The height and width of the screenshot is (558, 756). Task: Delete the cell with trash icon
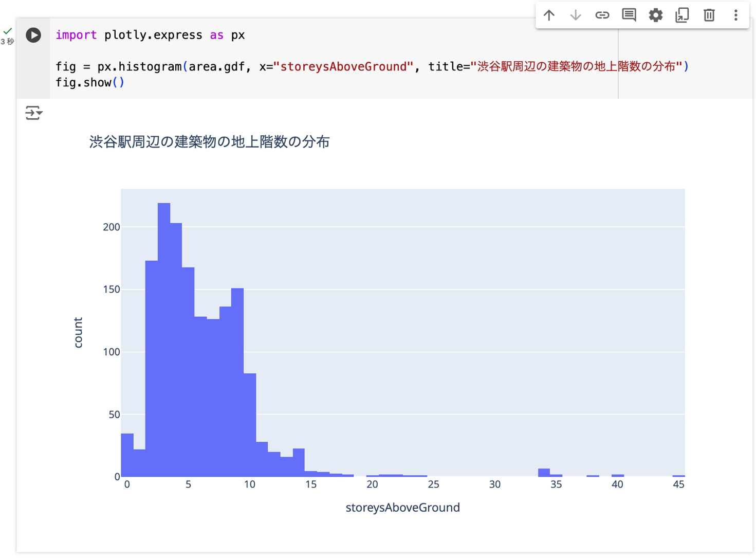pos(709,15)
